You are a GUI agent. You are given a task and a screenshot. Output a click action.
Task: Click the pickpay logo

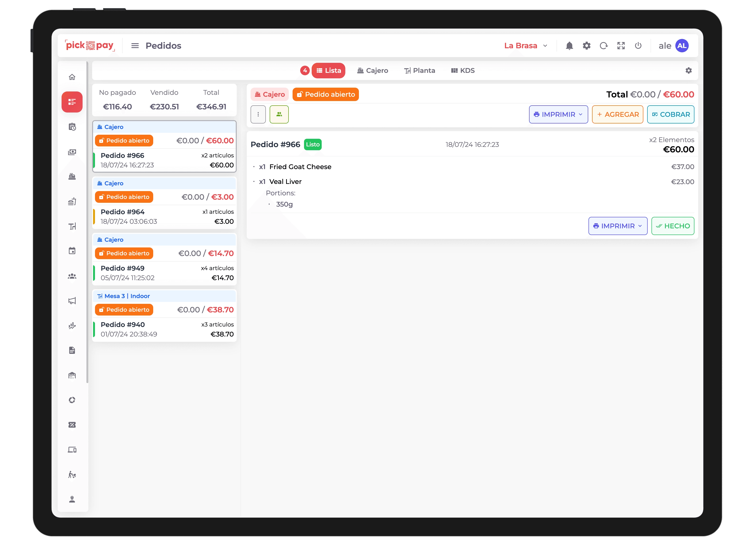90,46
